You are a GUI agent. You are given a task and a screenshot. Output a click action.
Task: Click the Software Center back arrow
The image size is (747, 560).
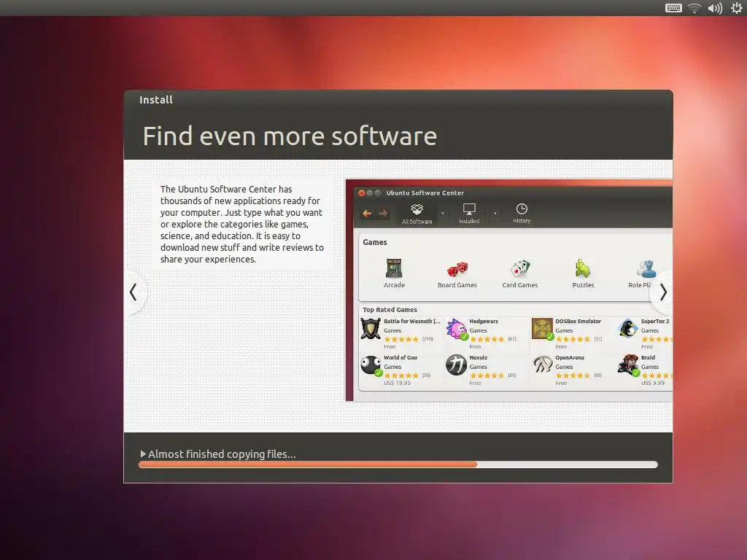point(367,214)
